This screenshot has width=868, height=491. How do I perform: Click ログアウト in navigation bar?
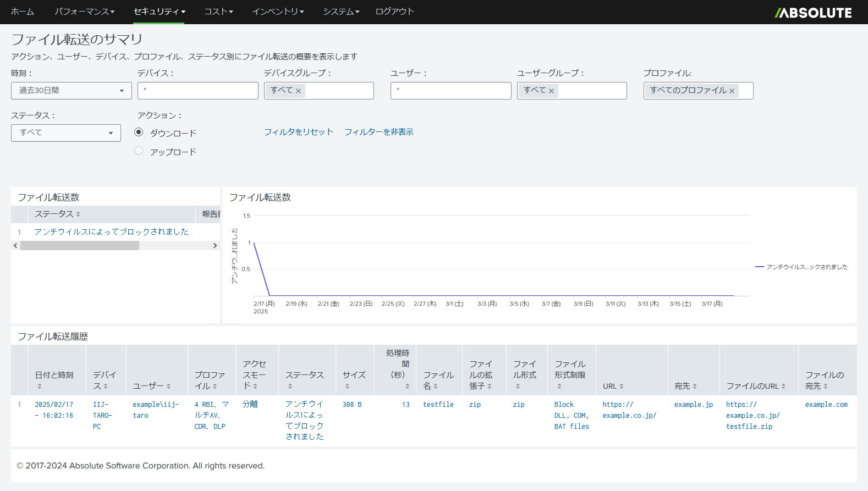pyautogui.click(x=394, y=12)
